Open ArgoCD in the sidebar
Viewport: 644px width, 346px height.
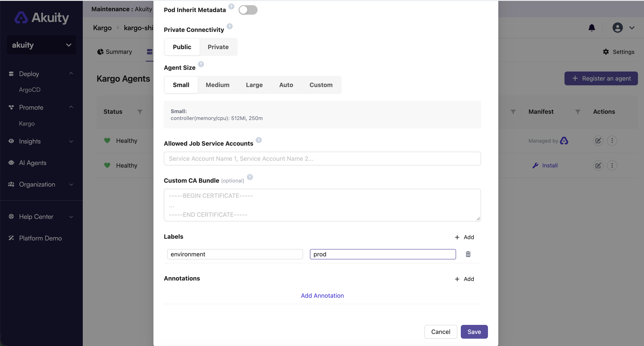[30, 90]
